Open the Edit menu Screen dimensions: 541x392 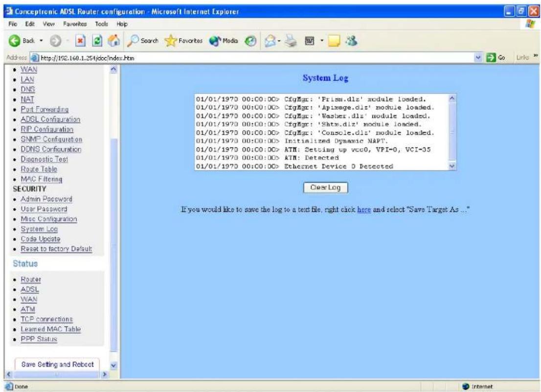tap(29, 24)
